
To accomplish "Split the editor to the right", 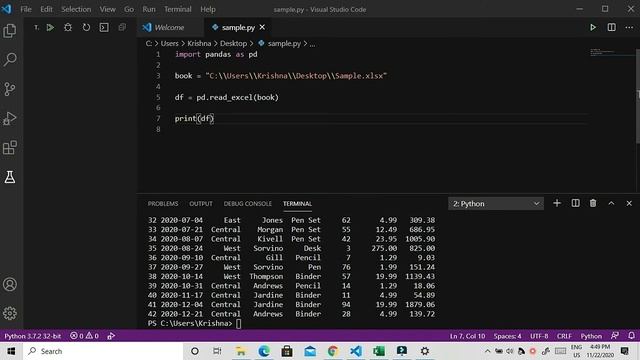I will point(611,27).
